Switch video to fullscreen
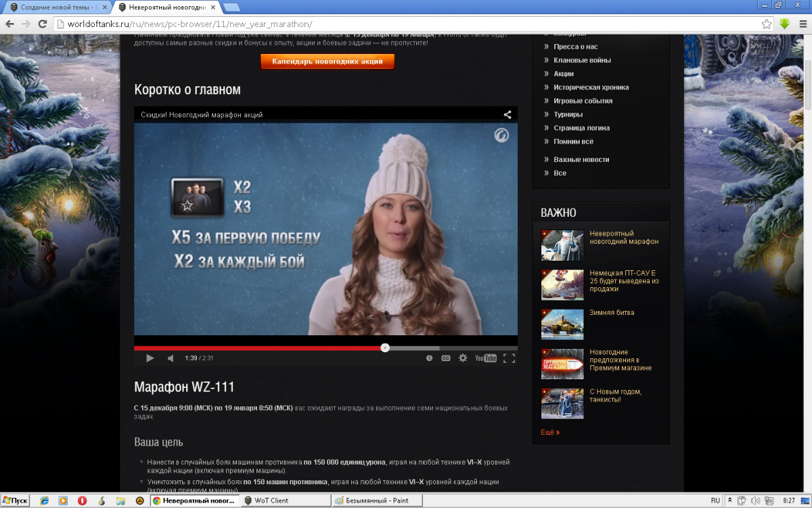 509,358
